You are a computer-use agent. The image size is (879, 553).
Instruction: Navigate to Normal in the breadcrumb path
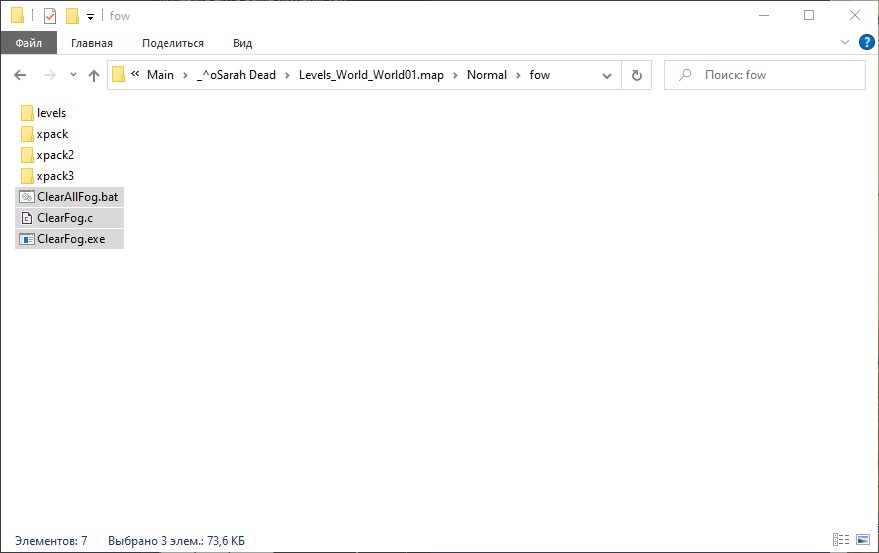coord(486,75)
